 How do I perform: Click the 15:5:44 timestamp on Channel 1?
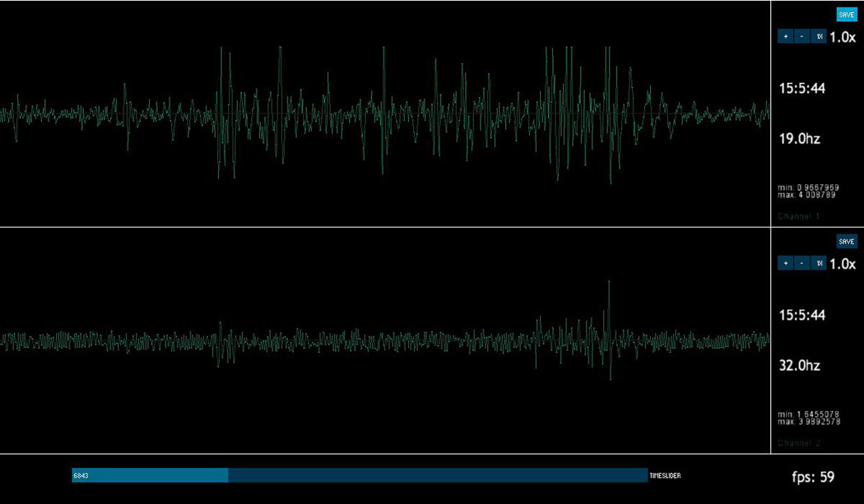[803, 88]
